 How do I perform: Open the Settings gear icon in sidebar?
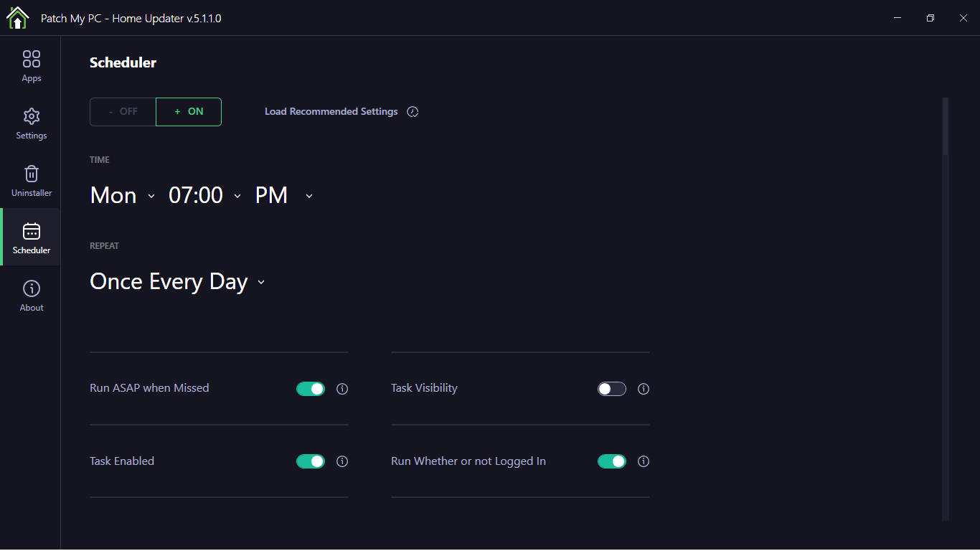pyautogui.click(x=32, y=116)
